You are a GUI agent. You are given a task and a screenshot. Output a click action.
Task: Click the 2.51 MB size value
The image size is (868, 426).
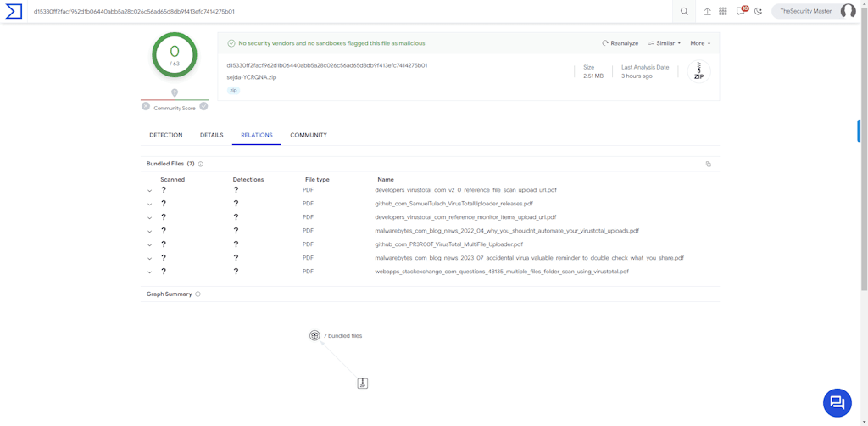593,76
